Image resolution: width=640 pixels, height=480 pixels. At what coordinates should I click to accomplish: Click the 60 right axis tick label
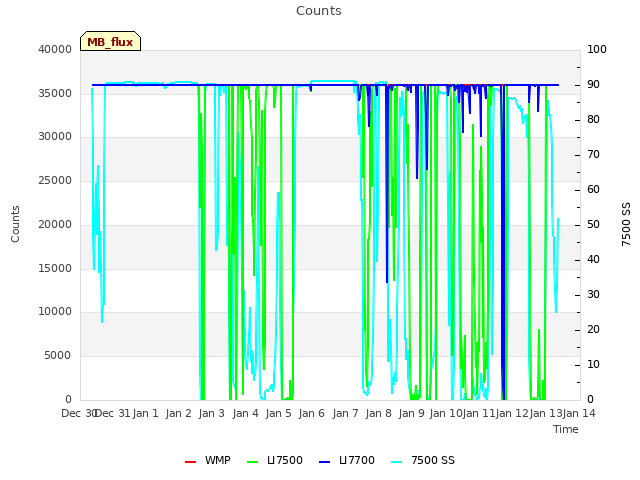pos(593,189)
